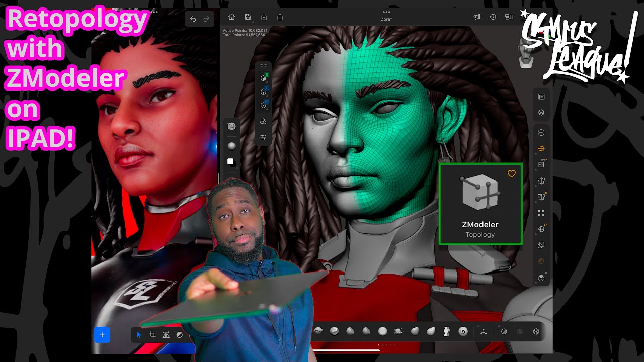Click the three-hexagon cluster icon in palette

[263, 122]
